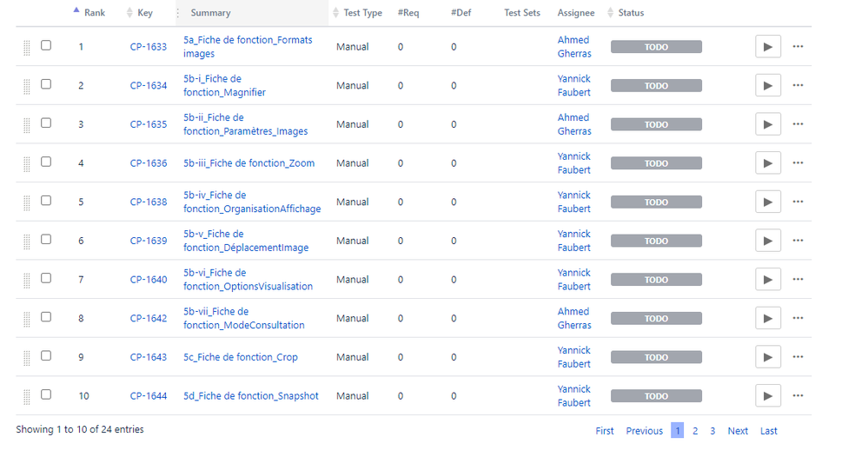Open more actions menu for CP-1638
The width and height of the screenshot is (868, 457).
[798, 202]
